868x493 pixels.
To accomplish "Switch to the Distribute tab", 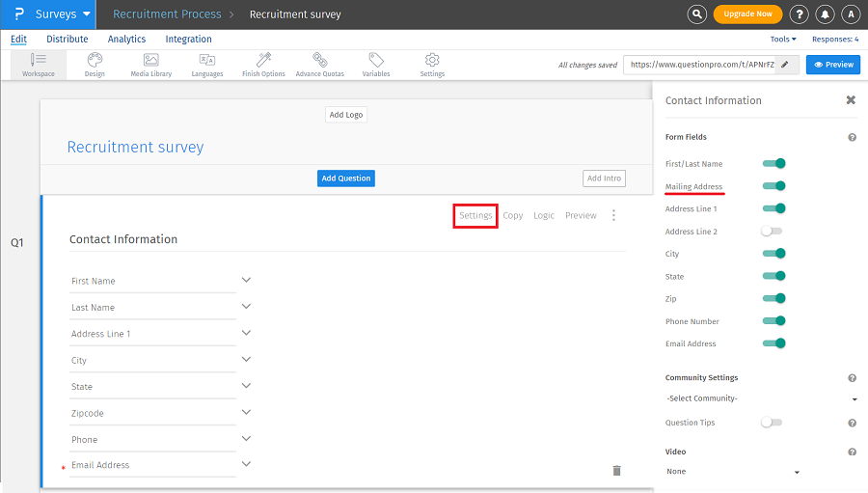I will click(68, 40).
